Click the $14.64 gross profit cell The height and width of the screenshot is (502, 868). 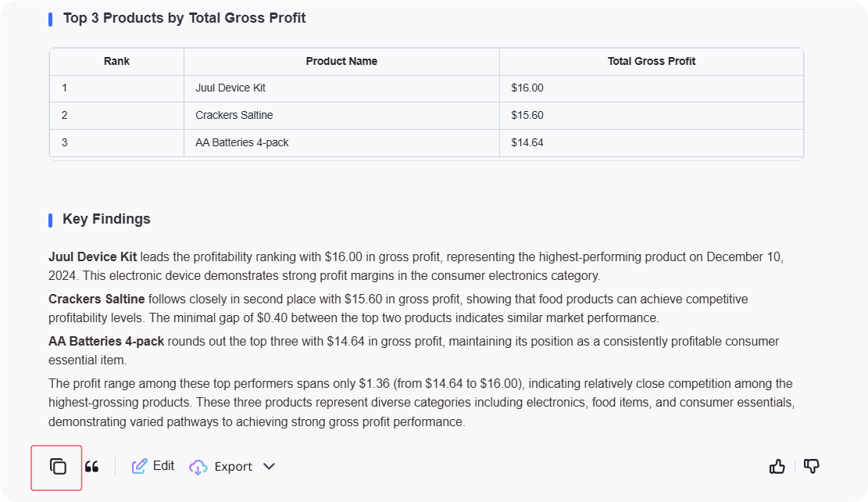527,142
